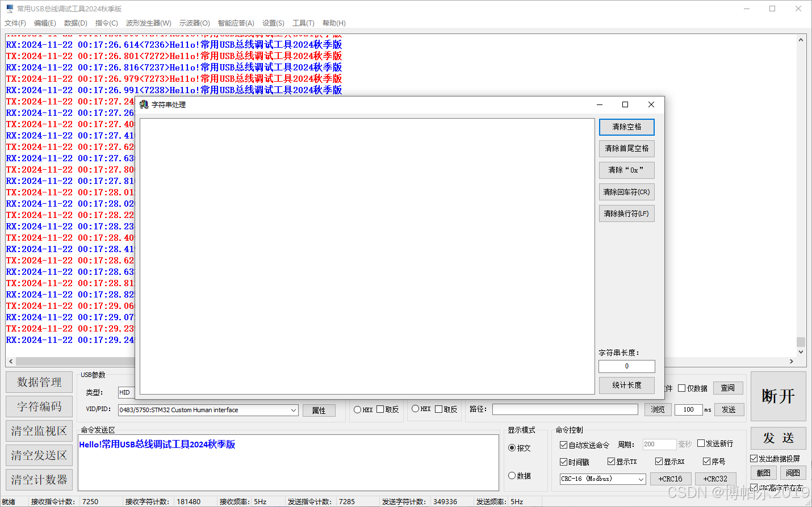
Task: Open the 指令(C) menu
Action: (107, 23)
